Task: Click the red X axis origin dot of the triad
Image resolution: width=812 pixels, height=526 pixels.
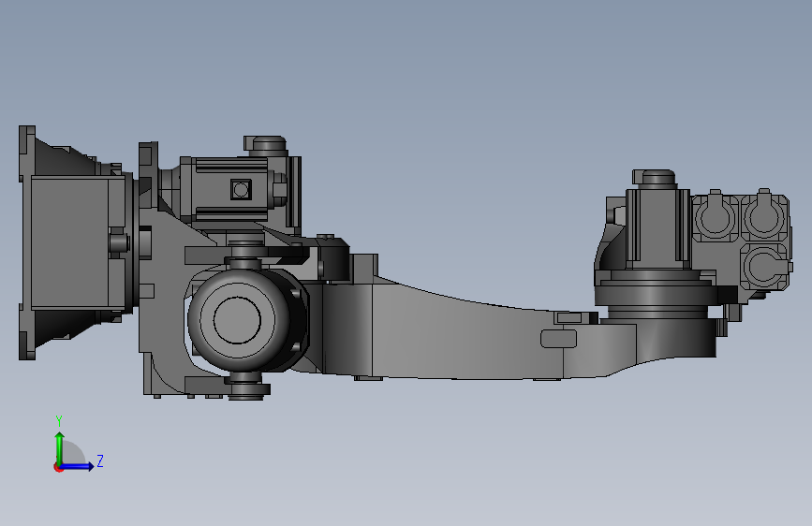Action: coord(58,467)
